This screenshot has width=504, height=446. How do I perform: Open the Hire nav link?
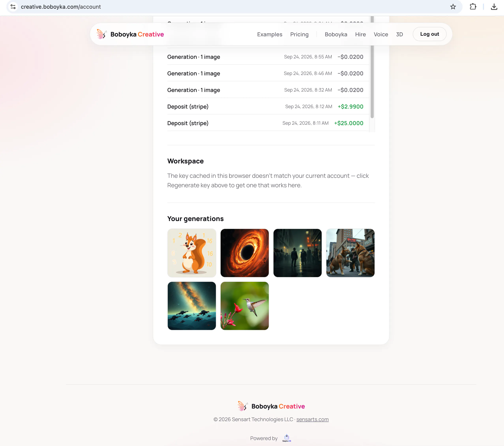point(360,34)
